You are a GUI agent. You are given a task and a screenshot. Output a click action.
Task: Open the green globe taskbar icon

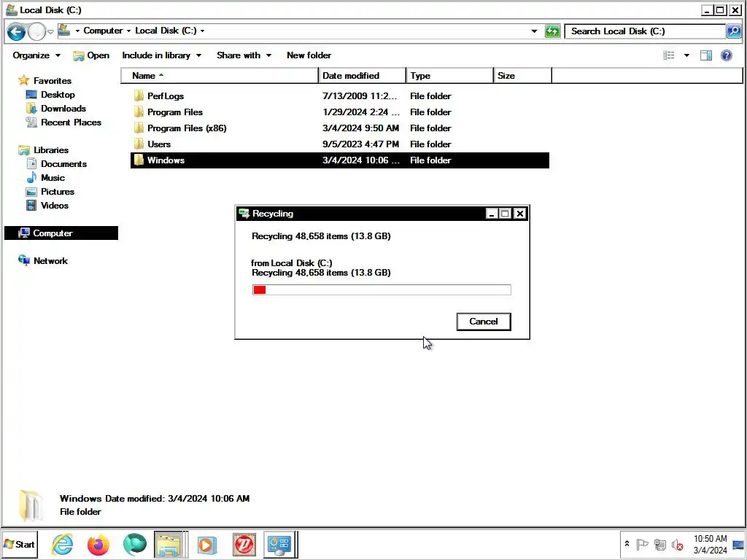(135, 545)
